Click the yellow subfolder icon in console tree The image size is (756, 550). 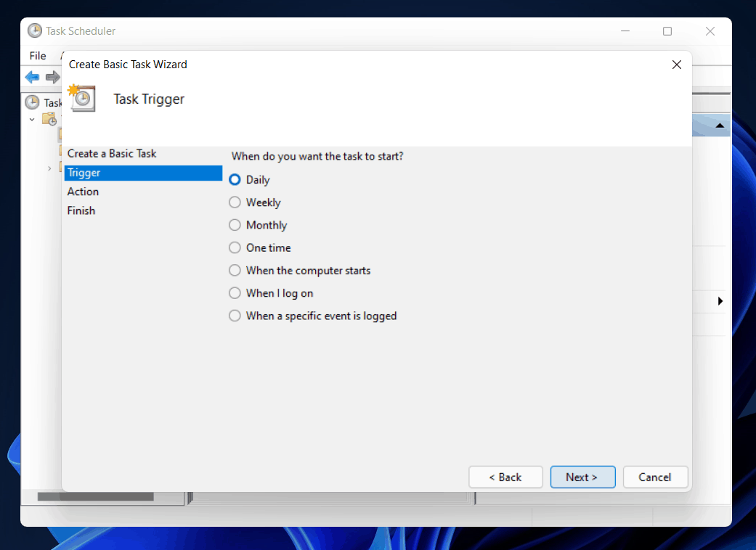point(62,135)
